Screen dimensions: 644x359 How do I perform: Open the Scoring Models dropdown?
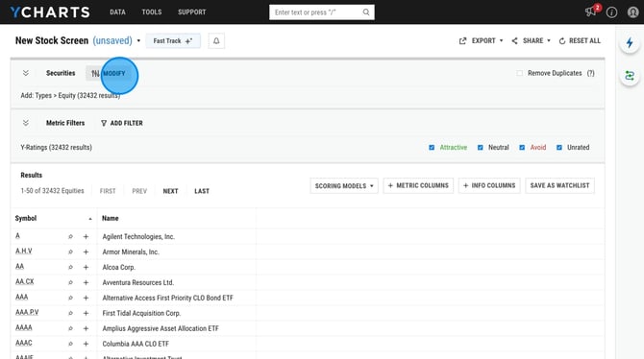point(344,186)
